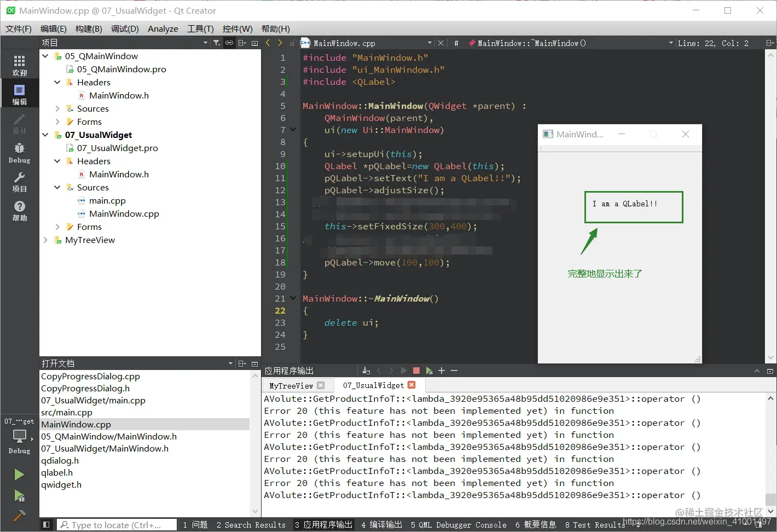777x532 pixels.
Task: Close the MainWindow.cpp document
Action: point(440,43)
